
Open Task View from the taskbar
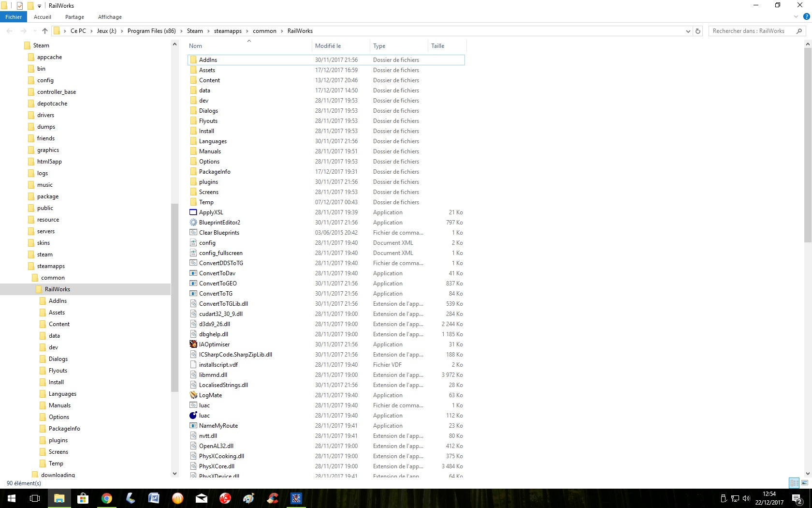pos(35,498)
